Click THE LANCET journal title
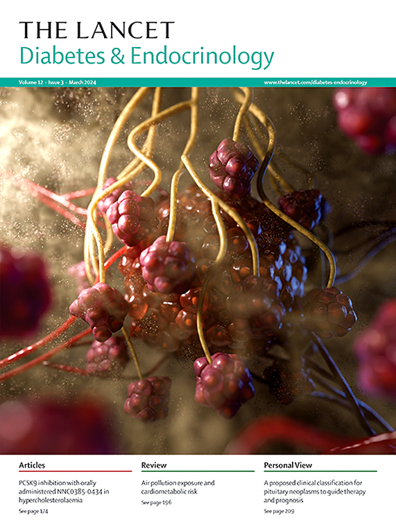 (97, 30)
